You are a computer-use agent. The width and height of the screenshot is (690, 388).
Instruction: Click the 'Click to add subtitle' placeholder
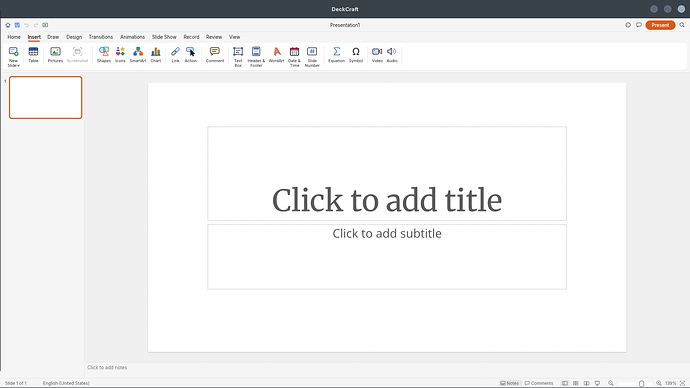387,256
